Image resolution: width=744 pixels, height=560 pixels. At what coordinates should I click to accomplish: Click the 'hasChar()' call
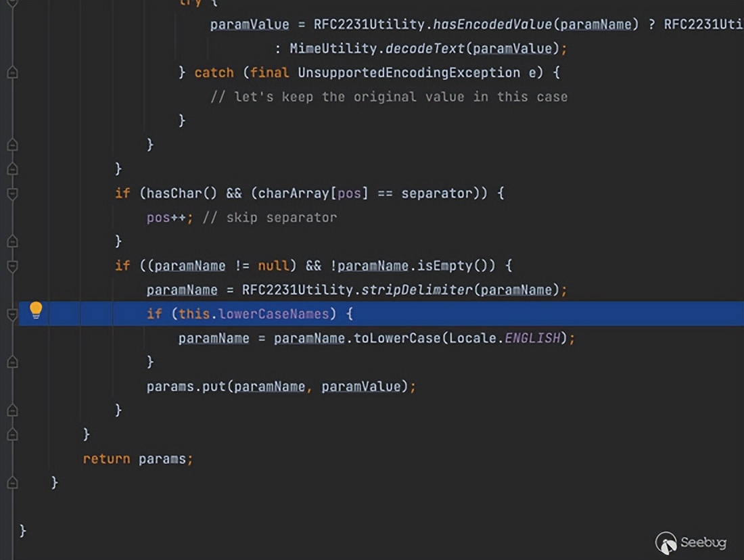182,193
